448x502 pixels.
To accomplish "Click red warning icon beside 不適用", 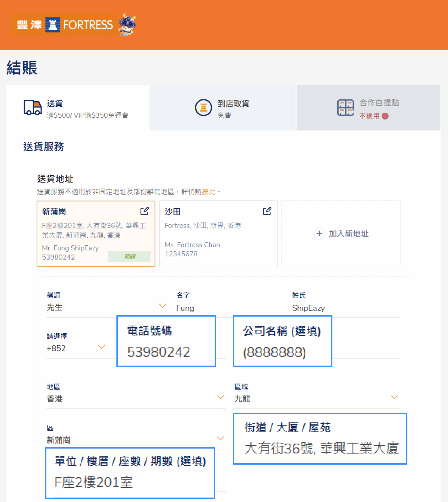I will tap(385, 116).
